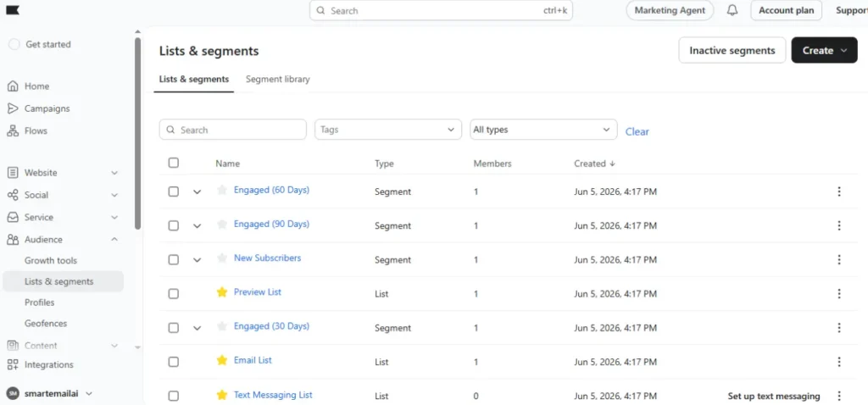Open actions menu for Engaged (90 Days)
Image resolution: width=868 pixels, height=405 pixels.
tap(839, 225)
